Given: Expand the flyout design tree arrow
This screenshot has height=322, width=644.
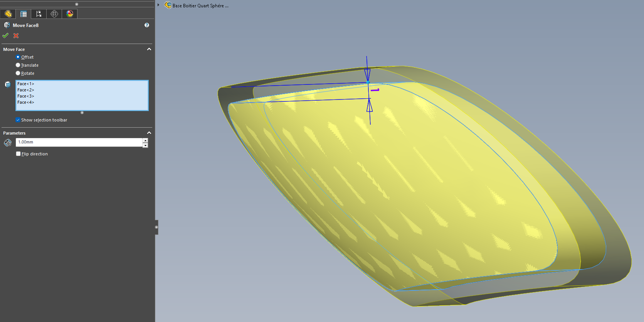Looking at the screenshot, I should [x=158, y=5].
